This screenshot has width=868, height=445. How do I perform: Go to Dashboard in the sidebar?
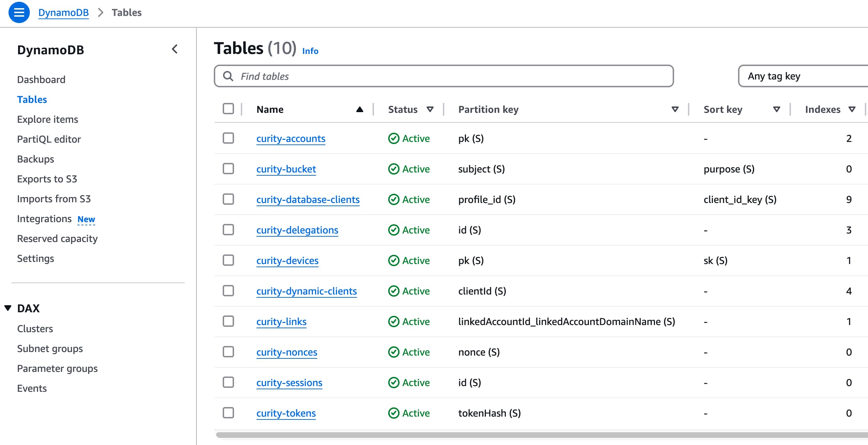point(41,79)
